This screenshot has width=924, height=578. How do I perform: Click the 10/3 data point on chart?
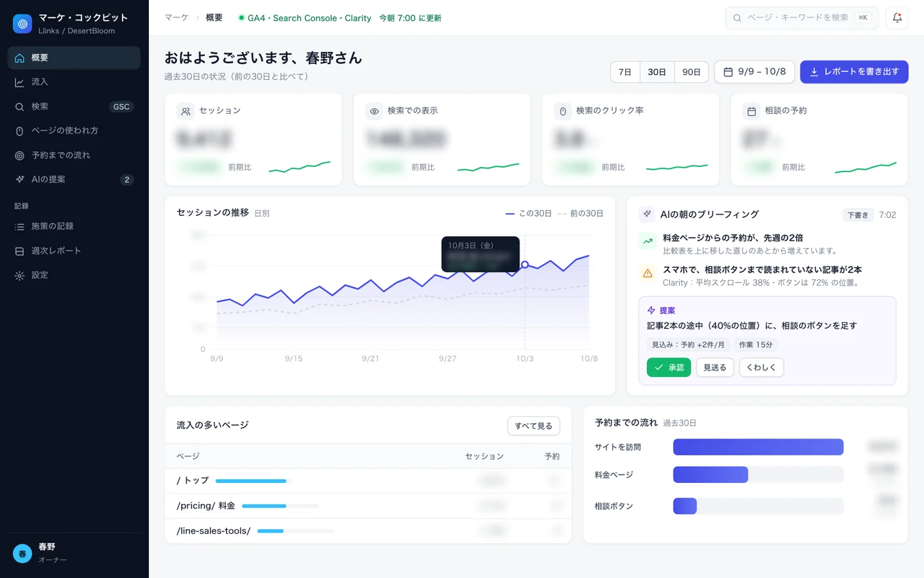click(x=525, y=265)
